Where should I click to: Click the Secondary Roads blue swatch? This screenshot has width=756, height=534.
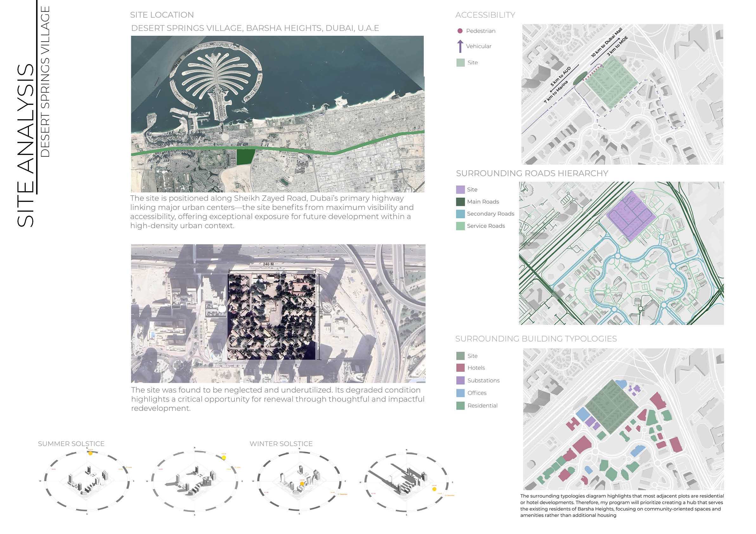(460, 214)
